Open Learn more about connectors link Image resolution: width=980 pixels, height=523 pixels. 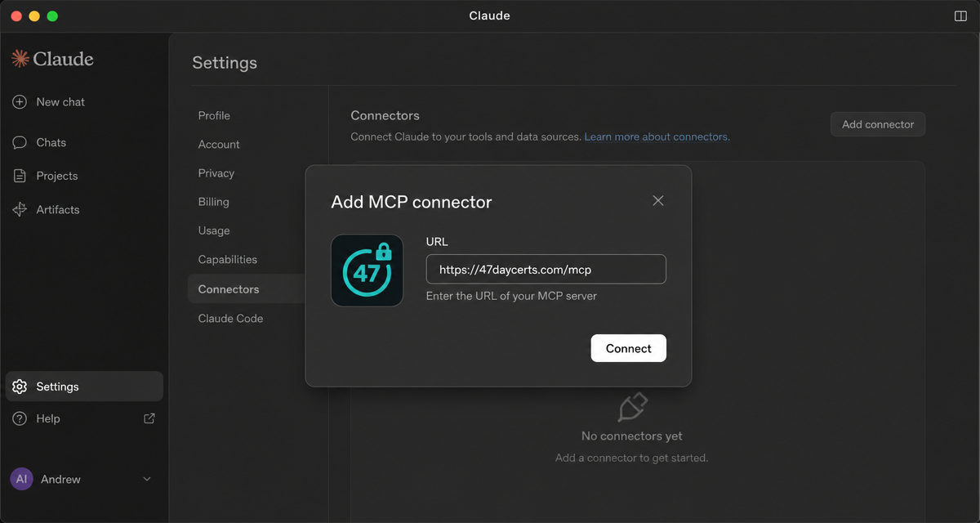pos(657,136)
